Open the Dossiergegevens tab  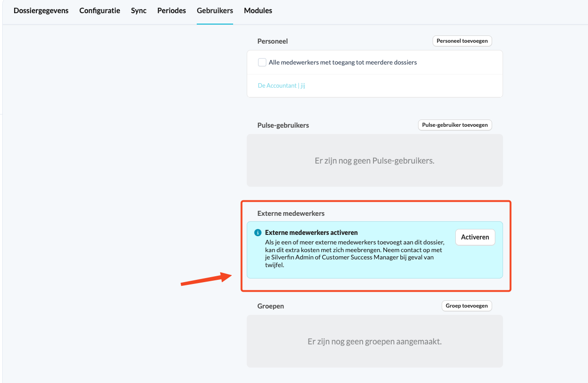(41, 10)
